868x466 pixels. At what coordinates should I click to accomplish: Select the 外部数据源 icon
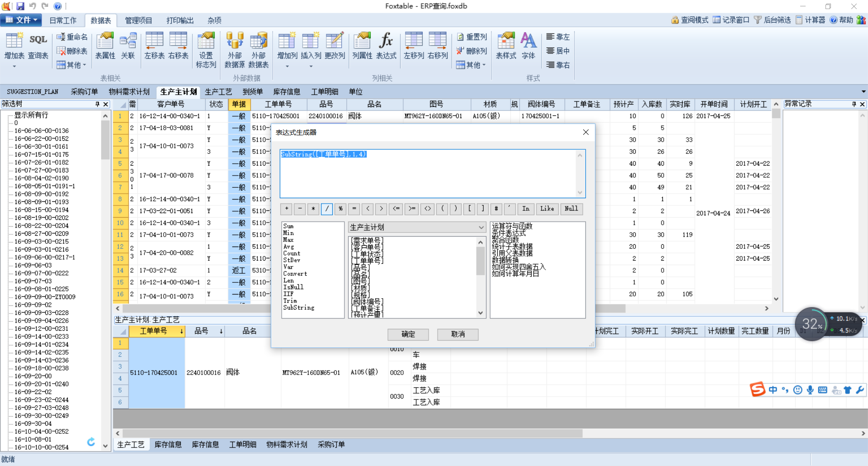234,50
